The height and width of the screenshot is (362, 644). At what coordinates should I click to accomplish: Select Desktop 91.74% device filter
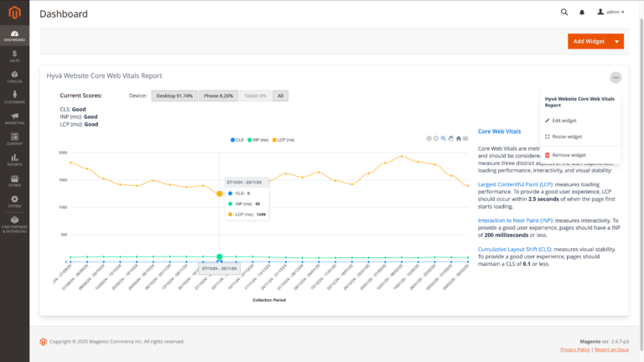(174, 96)
